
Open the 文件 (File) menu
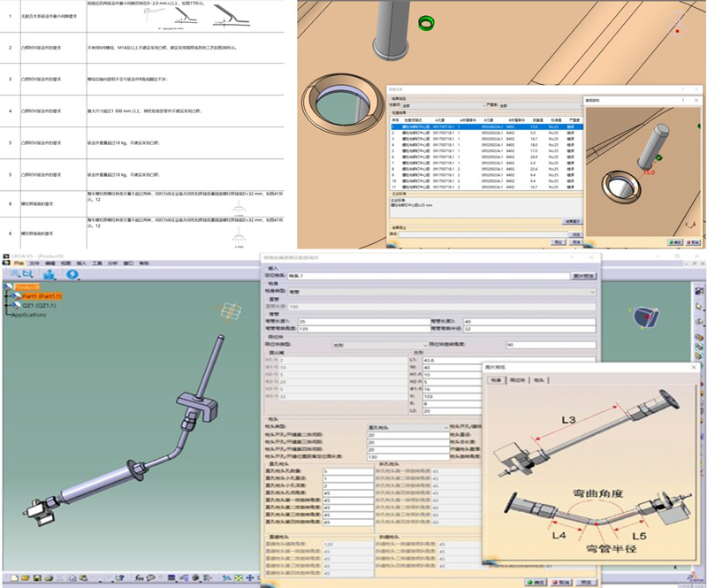(34, 263)
